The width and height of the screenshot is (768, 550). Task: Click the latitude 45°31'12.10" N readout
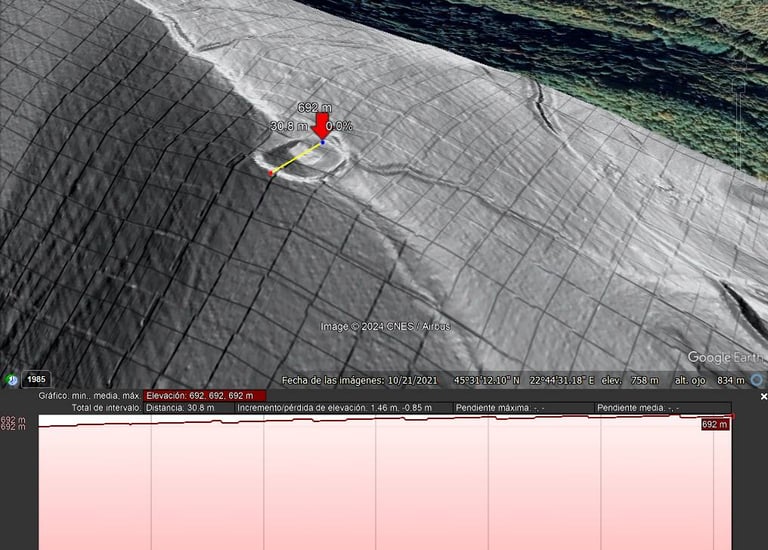(x=486, y=380)
